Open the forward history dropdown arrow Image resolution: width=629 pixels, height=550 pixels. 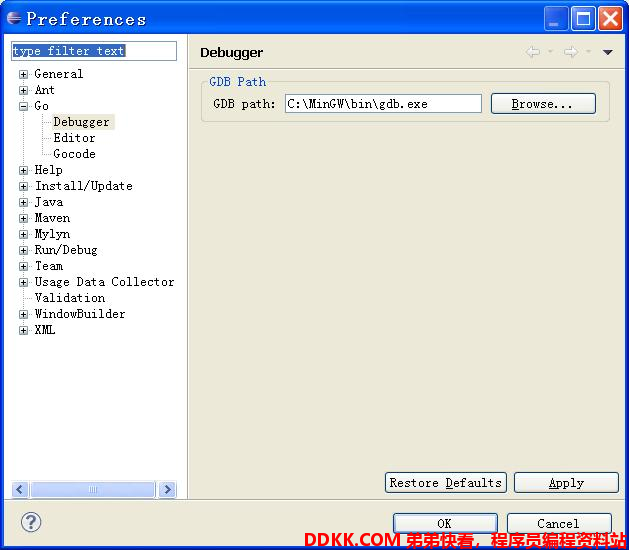[x=588, y=51]
